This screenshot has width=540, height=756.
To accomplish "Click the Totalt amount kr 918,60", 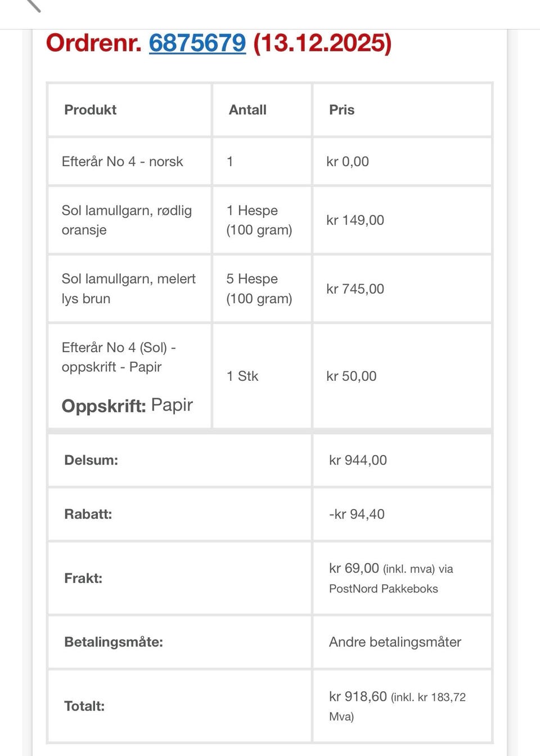I will tap(358, 696).
